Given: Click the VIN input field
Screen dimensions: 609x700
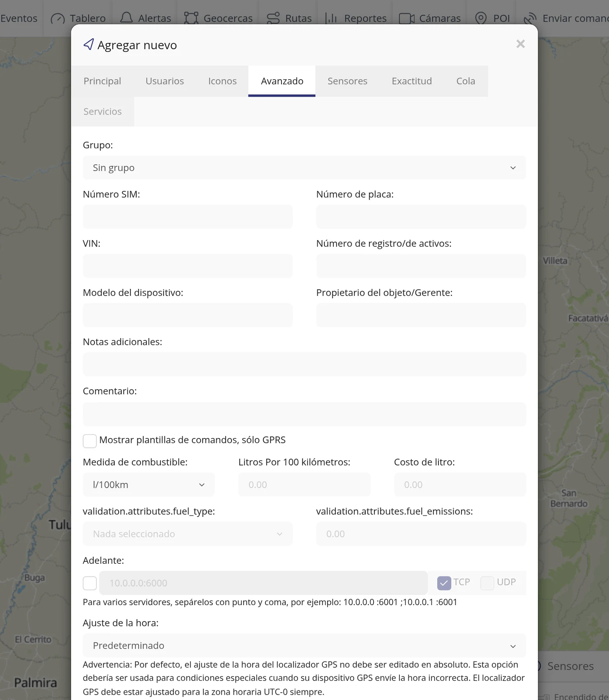Looking at the screenshot, I should [x=187, y=266].
